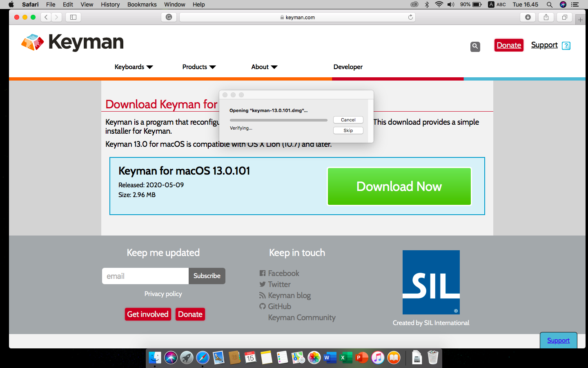Open Reminders in the Dock

pyautogui.click(x=282, y=357)
